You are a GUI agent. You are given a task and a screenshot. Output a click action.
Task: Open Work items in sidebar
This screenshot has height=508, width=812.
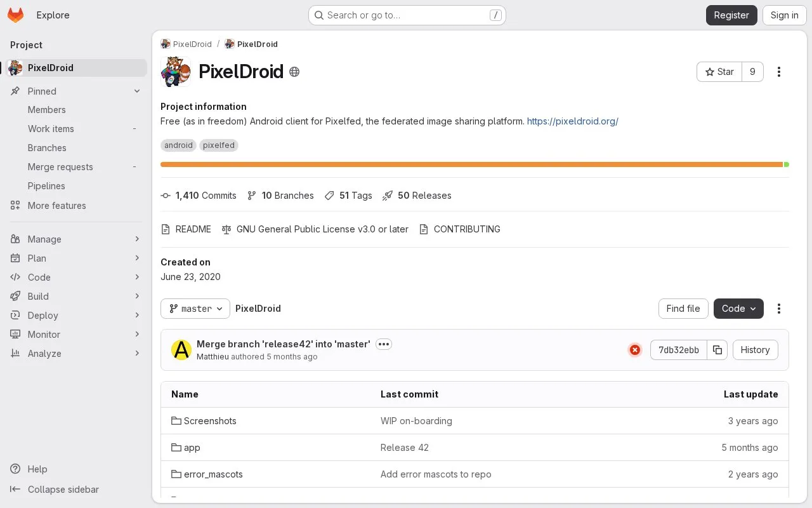[76, 129]
